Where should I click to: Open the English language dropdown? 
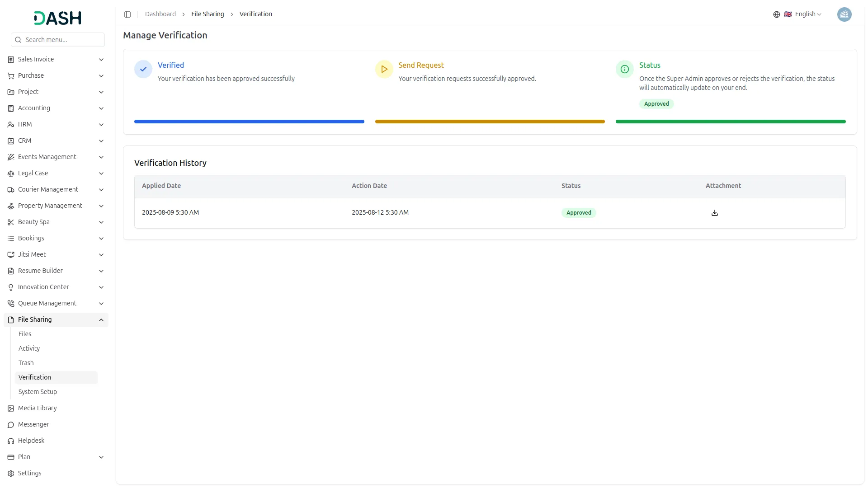(807, 14)
